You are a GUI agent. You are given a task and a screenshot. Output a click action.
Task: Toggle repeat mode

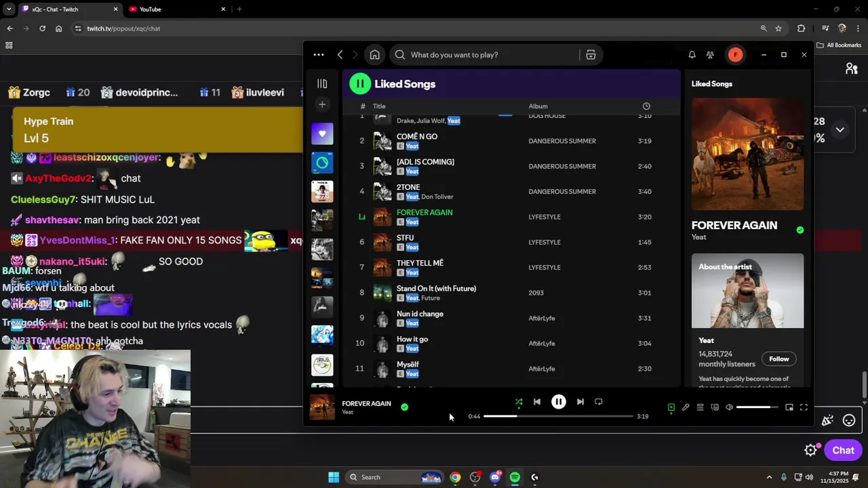pyautogui.click(x=599, y=402)
